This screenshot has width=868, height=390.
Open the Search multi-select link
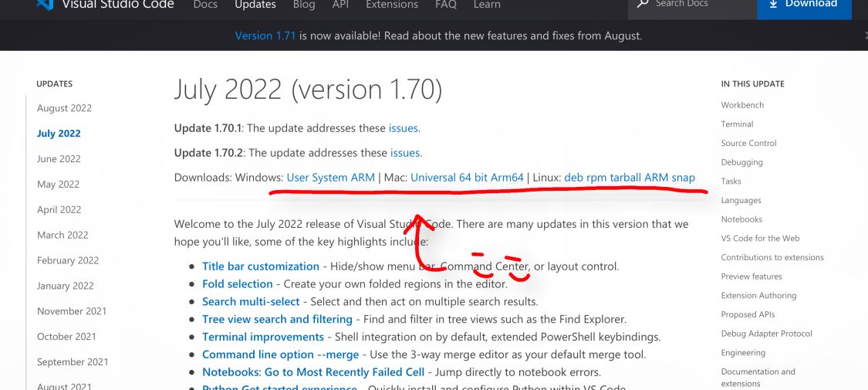[251, 302]
